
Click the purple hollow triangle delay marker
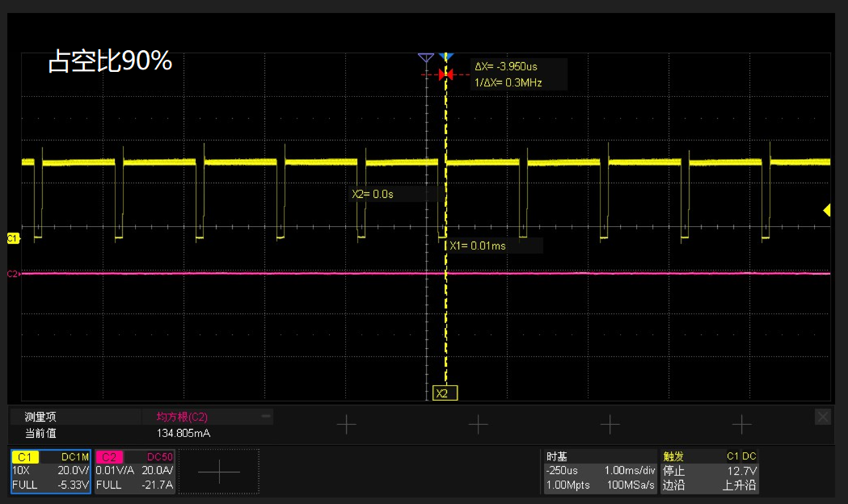pos(426,57)
